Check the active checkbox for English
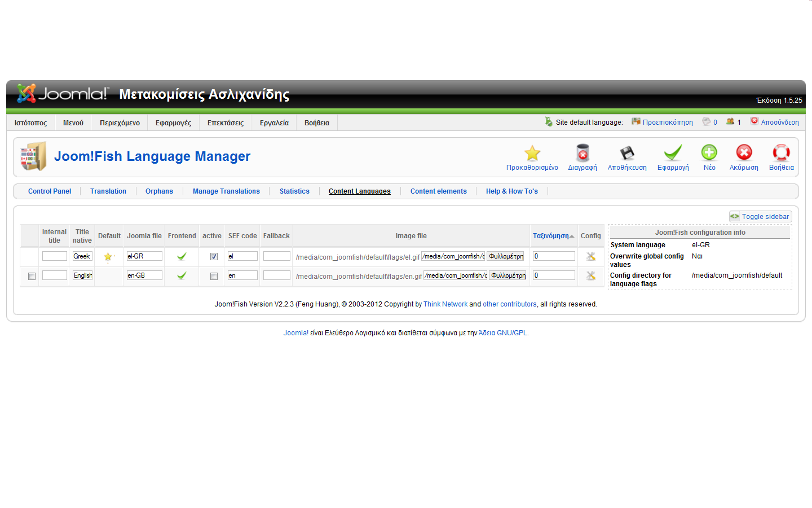The width and height of the screenshot is (812, 508). pos(214,276)
